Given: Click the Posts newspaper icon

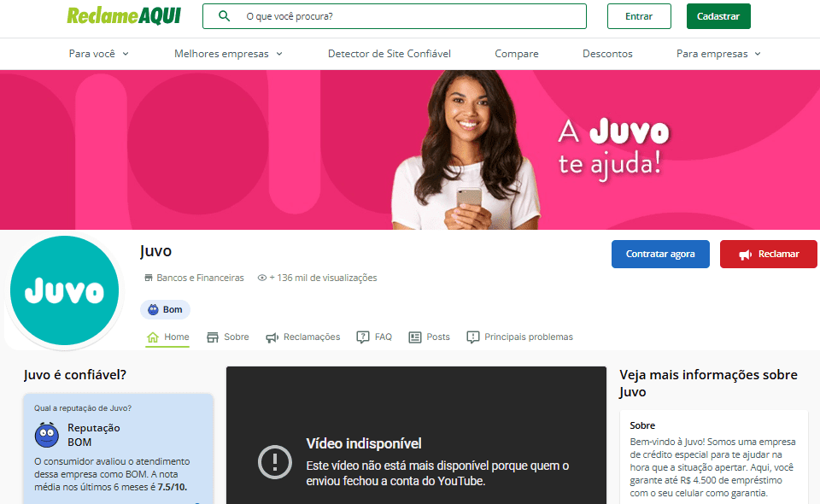Looking at the screenshot, I should pos(415,337).
